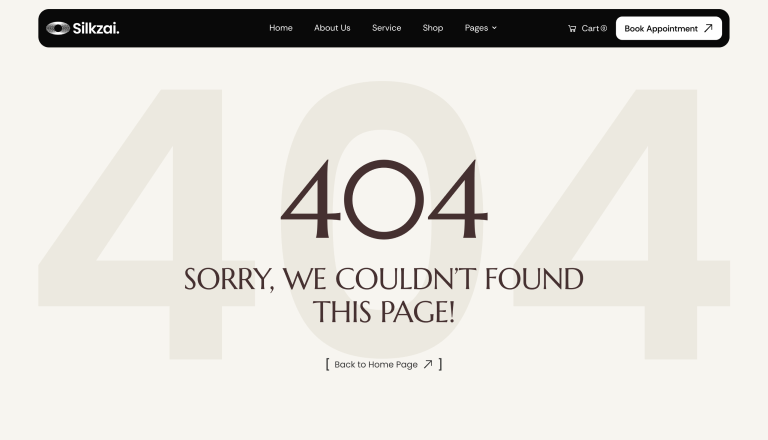Navigate to the Service page
Viewport: 768px width, 440px height.
click(x=386, y=28)
